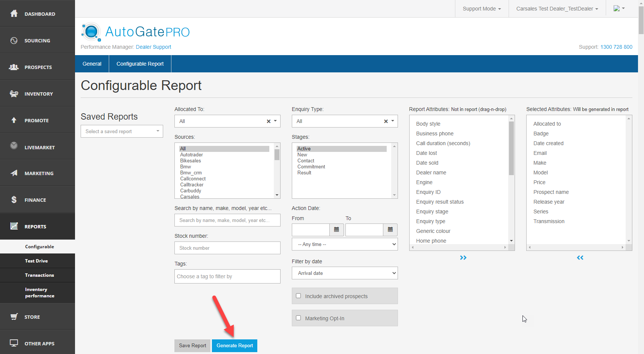
Task: Click the Generate Report button
Action: (234, 345)
